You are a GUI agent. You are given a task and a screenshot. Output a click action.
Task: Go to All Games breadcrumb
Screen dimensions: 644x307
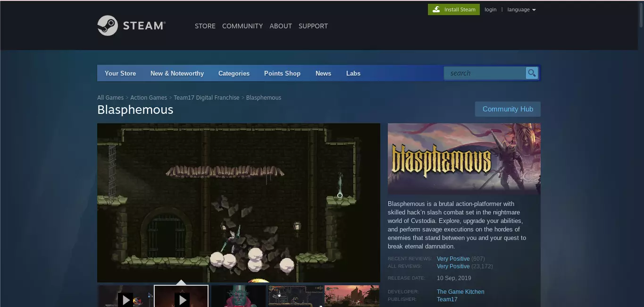[110, 98]
